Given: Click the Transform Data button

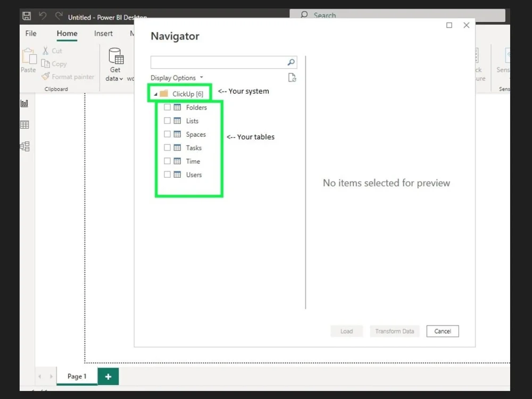Looking at the screenshot, I should (394, 331).
